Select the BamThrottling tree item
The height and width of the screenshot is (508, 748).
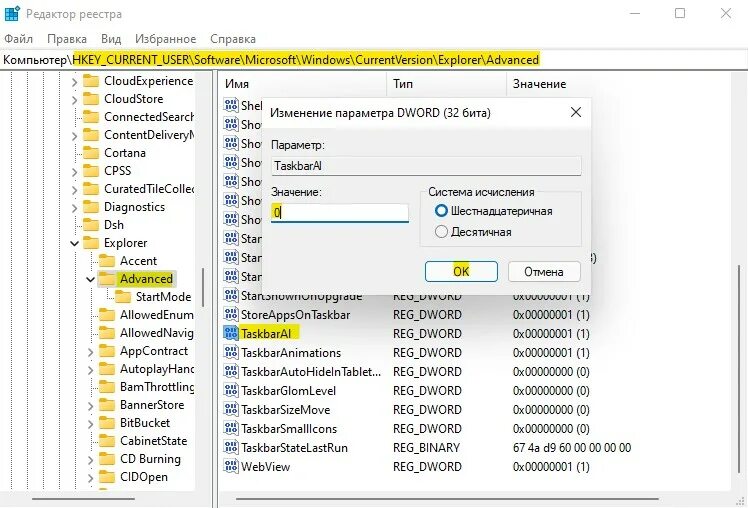tap(157, 387)
